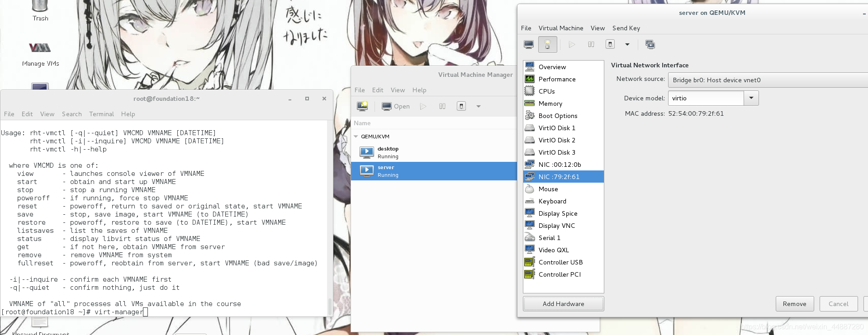Click the virt-manager command line in terminal
The width and height of the screenshot is (868, 335).
pos(119,312)
